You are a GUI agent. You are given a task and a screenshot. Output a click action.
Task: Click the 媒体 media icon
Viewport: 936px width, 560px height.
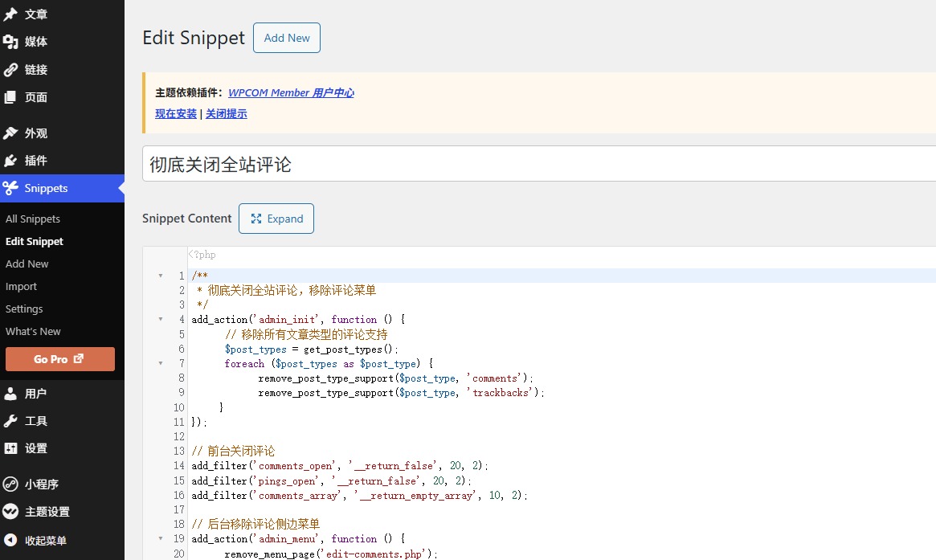[x=10, y=41]
